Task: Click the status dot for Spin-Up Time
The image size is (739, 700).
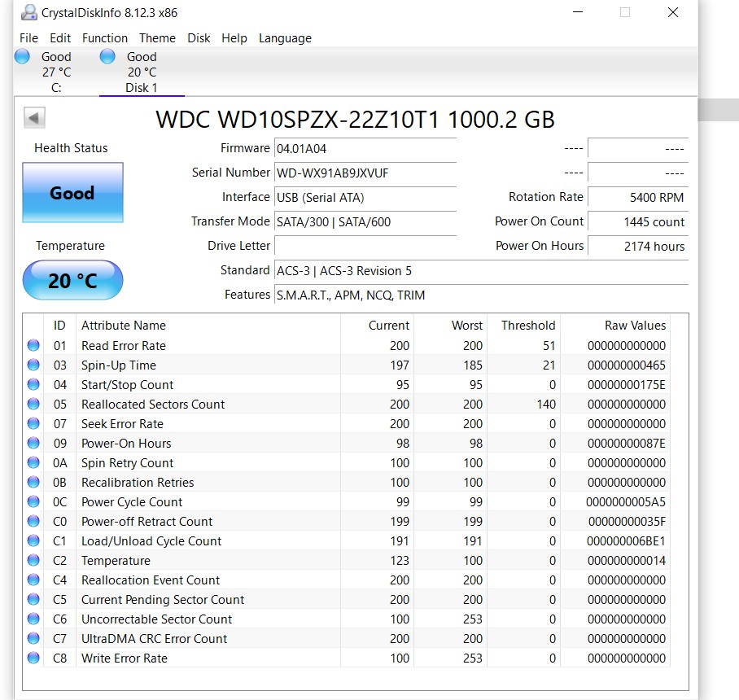Action: pos(33,365)
